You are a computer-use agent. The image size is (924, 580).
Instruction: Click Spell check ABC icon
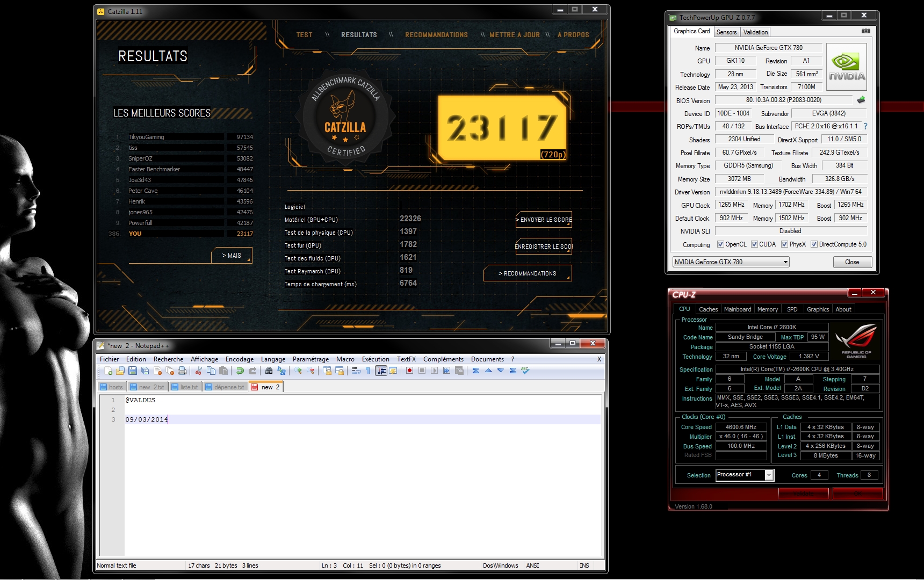coord(525,371)
